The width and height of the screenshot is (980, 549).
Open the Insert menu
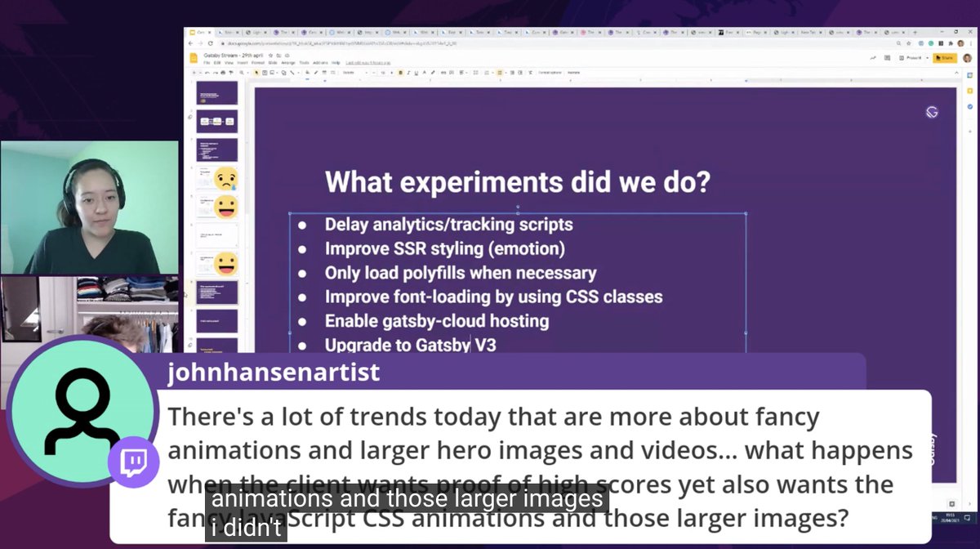(x=243, y=63)
